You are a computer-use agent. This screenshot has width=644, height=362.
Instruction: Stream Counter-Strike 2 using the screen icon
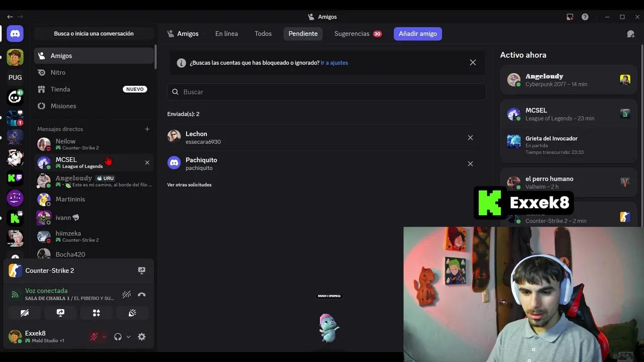[142, 270]
